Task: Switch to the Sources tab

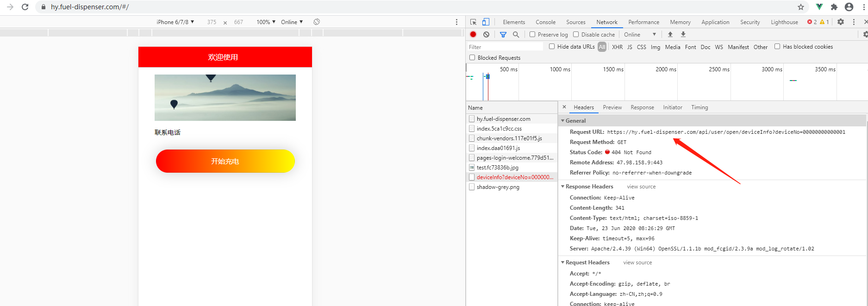Action: (576, 22)
